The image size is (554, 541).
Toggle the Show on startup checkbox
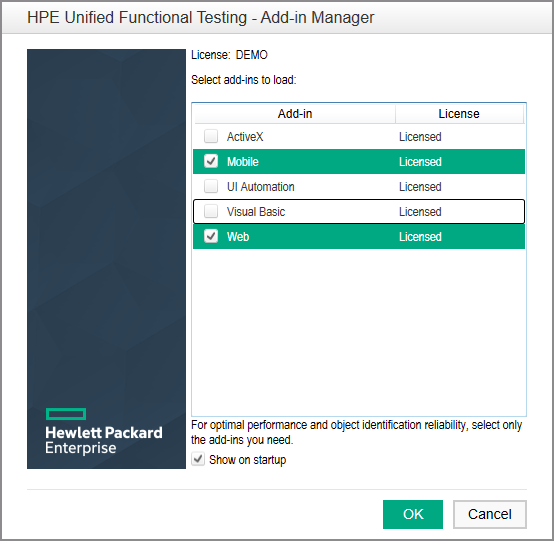tap(198, 459)
